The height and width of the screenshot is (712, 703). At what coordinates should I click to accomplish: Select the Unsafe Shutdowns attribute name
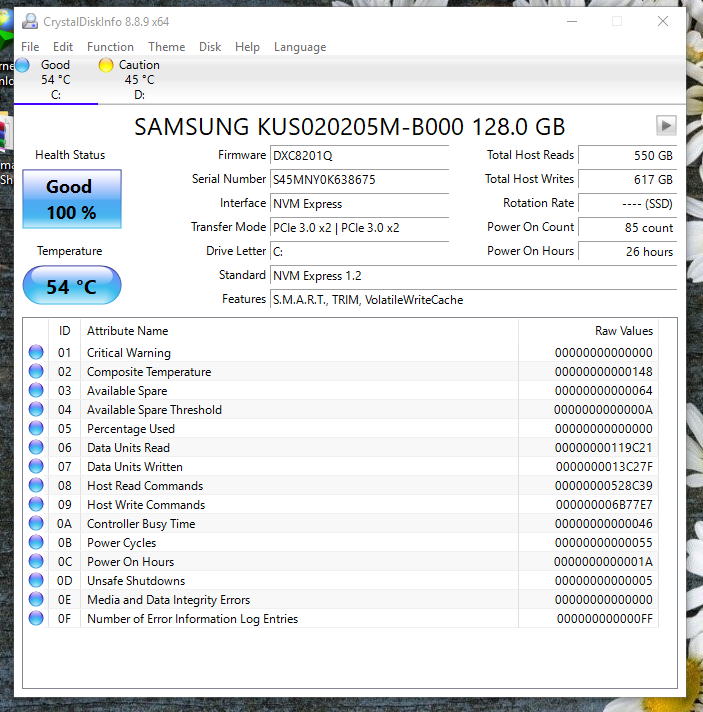[x=136, y=581]
